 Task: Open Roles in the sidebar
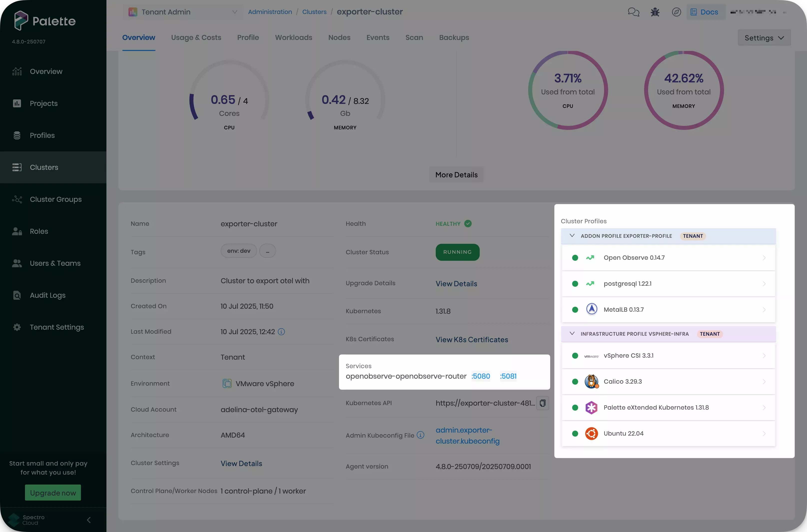pos(53,231)
